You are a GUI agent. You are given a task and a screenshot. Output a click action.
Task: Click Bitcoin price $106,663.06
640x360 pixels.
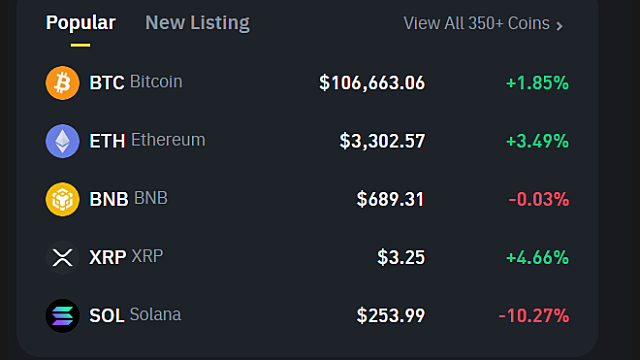tap(372, 83)
